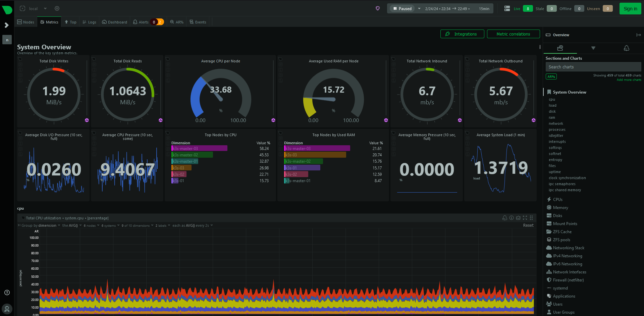Click Average CPU per Node anomaly icon
Viewport: 644px width, 316px height.
[x=273, y=120]
